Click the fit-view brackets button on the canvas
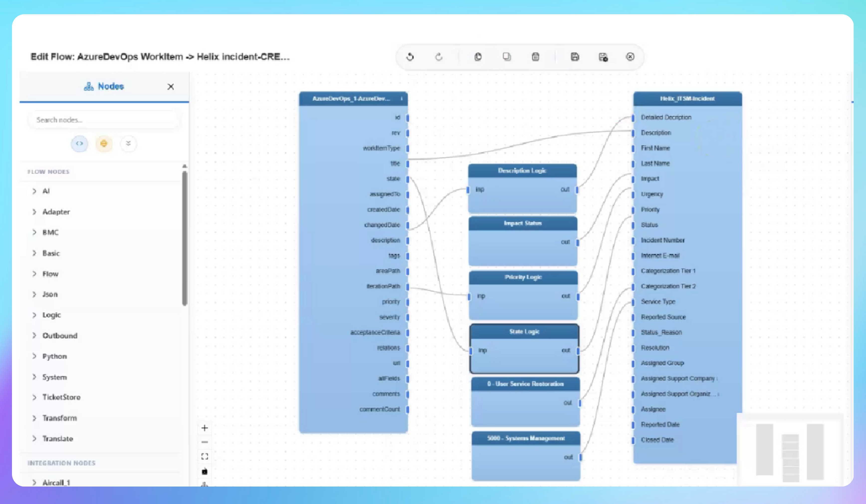This screenshot has height=504, width=866. click(205, 456)
